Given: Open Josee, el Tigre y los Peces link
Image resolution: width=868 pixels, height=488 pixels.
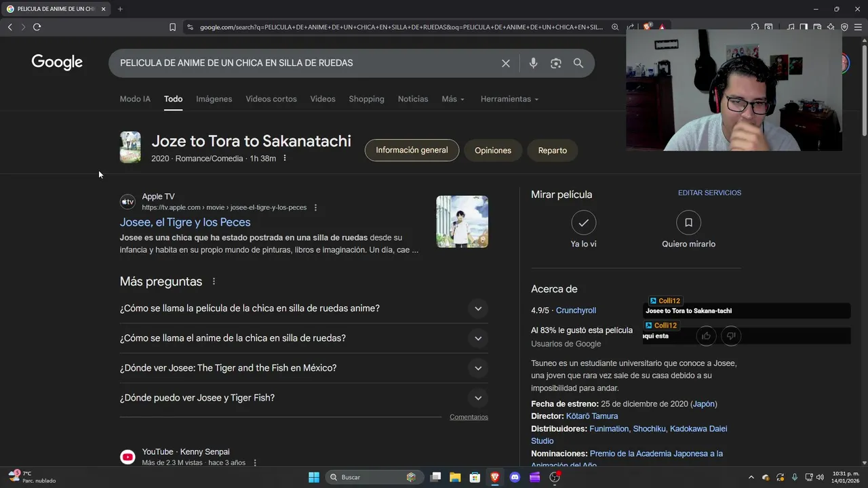Looking at the screenshot, I should [185, 222].
